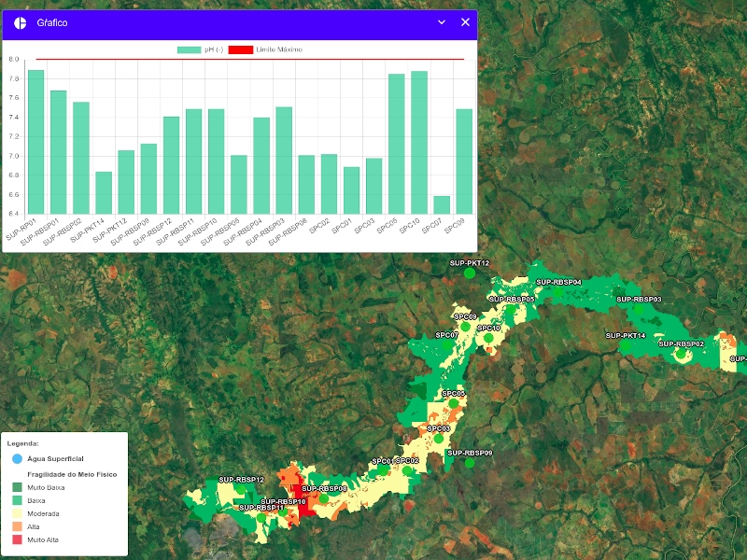747x560 pixels.
Task: Select the SPC05 sampling point marker
Action: [454, 404]
